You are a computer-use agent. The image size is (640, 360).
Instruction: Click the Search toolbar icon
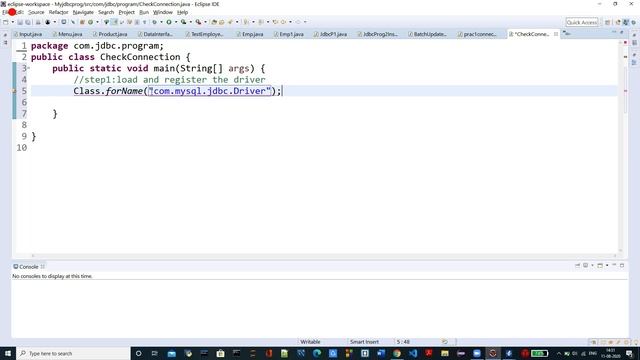pyautogui.click(x=230, y=22)
